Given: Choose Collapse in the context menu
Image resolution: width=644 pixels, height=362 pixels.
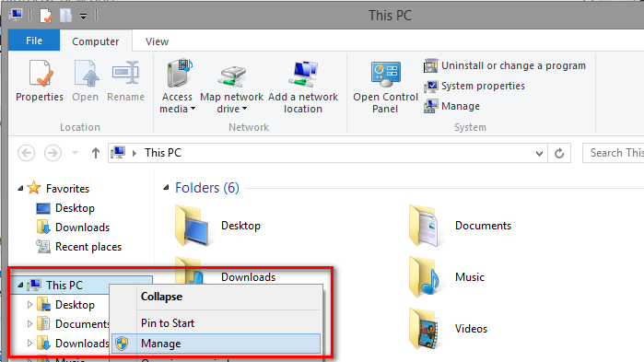Looking at the screenshot, I should (217, 297).
